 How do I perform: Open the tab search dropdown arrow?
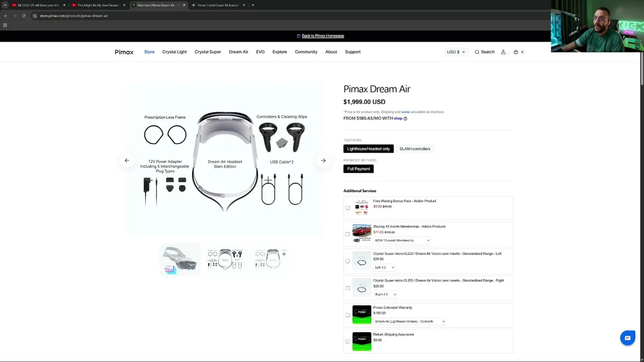(x=5, y=5)
